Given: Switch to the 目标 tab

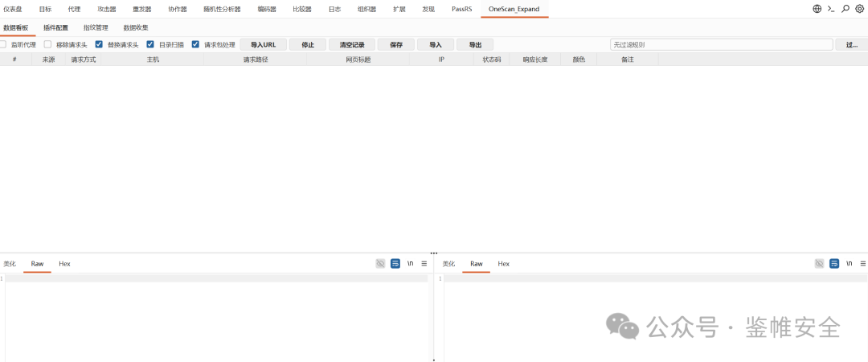Looking at the screenshot, I should tap(45, 9).
